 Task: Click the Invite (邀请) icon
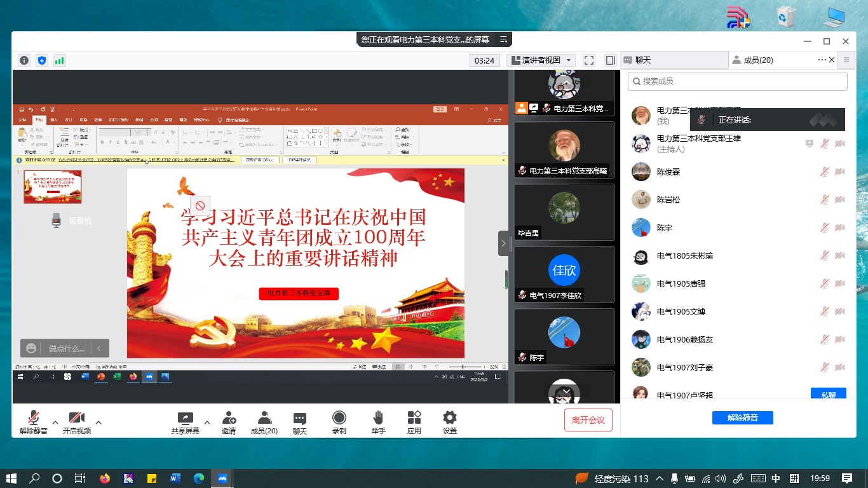[x=229, y=422]
